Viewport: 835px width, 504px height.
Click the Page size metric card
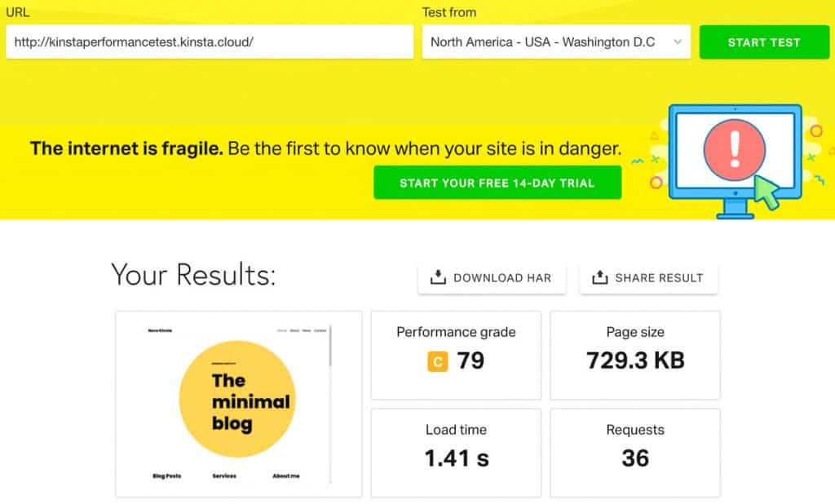[635, 355]
